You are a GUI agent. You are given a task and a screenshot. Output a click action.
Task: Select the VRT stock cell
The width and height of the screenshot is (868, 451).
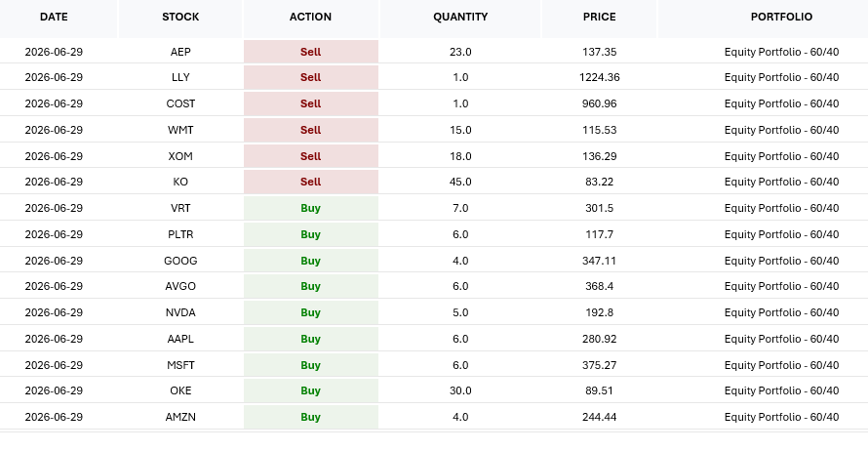180,208
